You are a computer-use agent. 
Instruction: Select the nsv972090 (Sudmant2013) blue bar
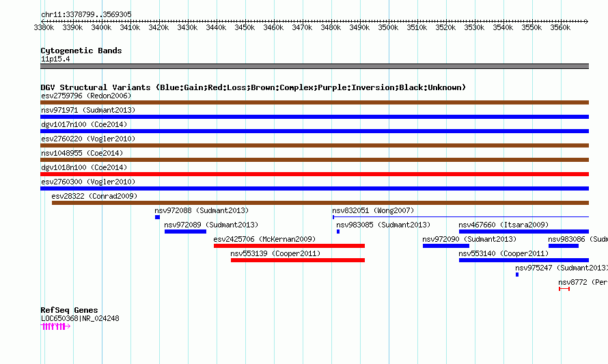[446, 246]
